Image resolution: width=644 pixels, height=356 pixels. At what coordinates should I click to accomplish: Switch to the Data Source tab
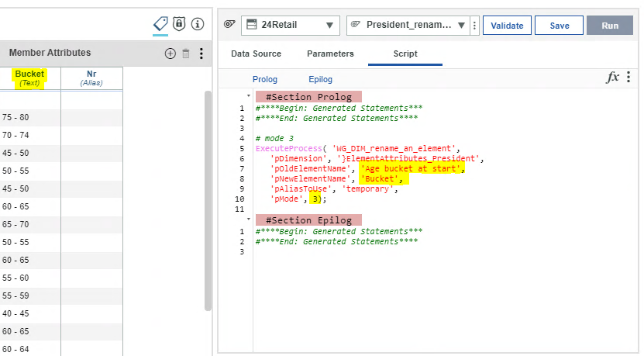tap(256, 54)
